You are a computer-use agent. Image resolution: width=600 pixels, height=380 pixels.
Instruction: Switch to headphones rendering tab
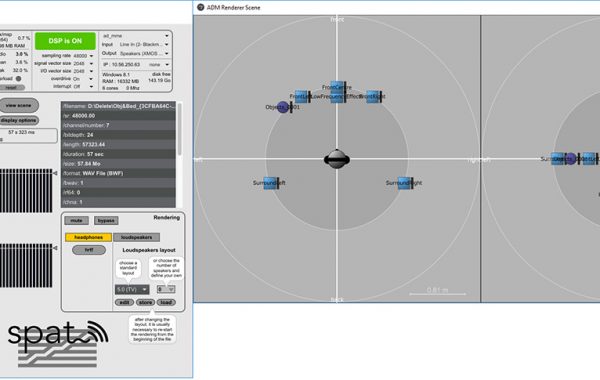88,237
